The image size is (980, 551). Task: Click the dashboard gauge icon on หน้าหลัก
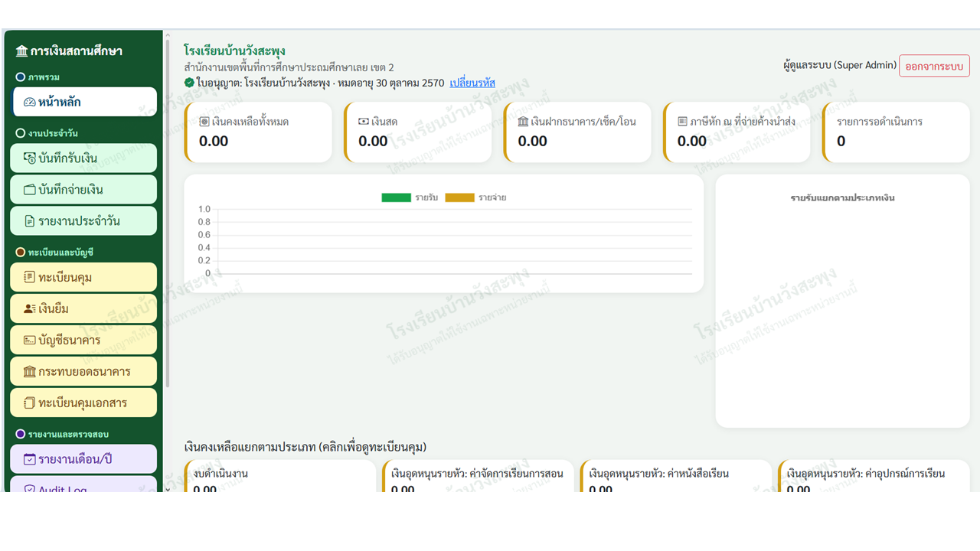coord(29,102)
